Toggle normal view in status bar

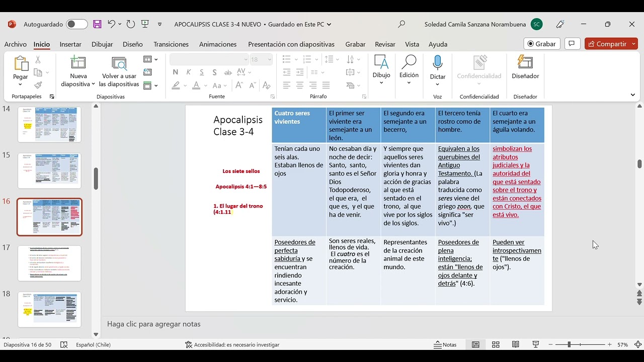[x=475, y=344]
